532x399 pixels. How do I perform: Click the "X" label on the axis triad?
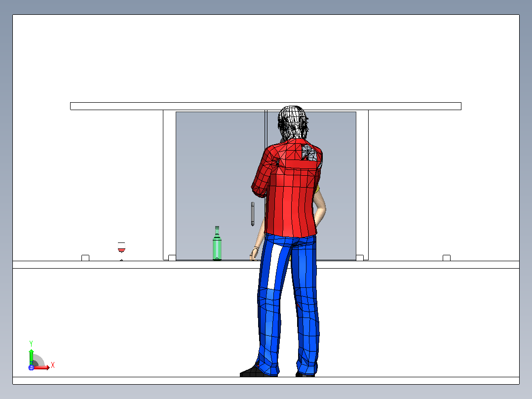coord(53,365)
